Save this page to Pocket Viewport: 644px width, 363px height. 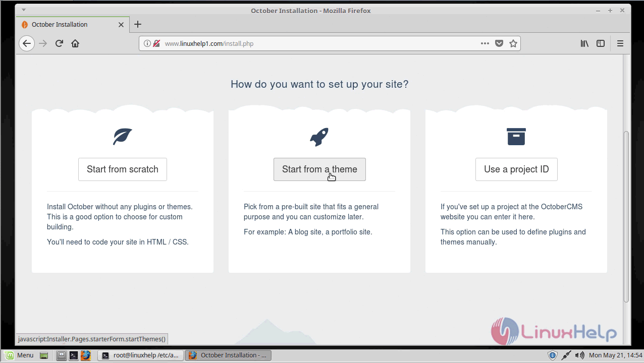pos(499,43)
